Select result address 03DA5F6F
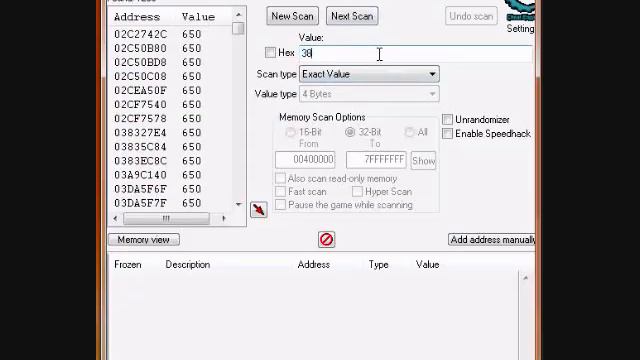Image resolution: width=640 pixels, height=360 pixels. [x=141, y=189]
